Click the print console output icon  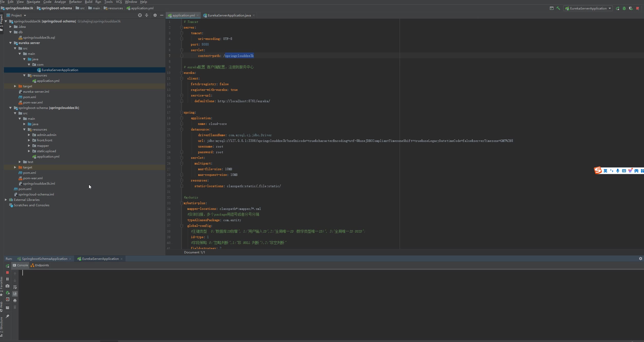[15, 300]
